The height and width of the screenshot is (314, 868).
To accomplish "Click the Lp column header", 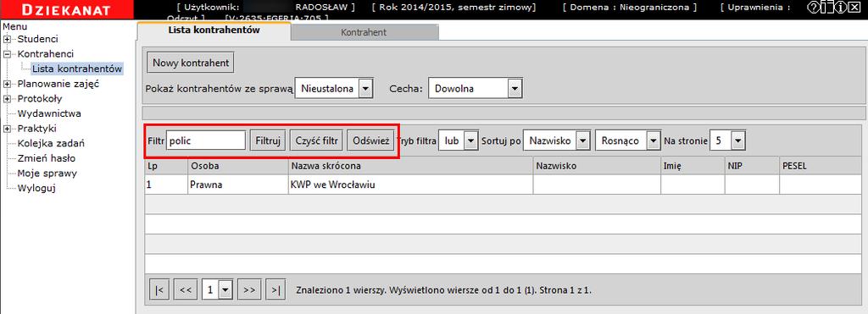I will [x=166, y=166].
